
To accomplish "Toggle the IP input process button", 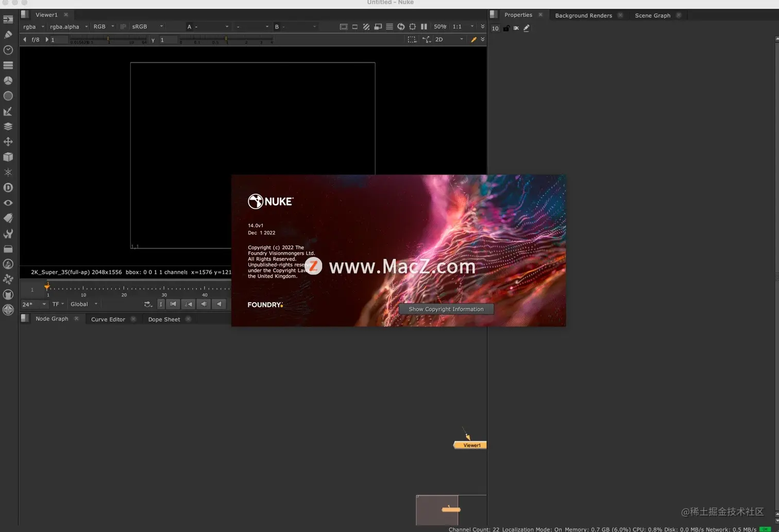I will pyautogui.click(x=123, y=27).
